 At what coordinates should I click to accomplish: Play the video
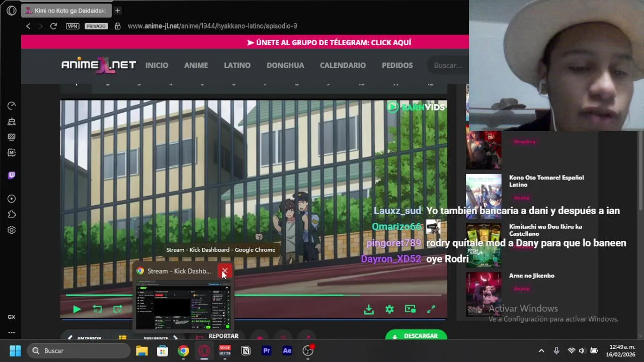pyautogui.click(x=77, y=309)
